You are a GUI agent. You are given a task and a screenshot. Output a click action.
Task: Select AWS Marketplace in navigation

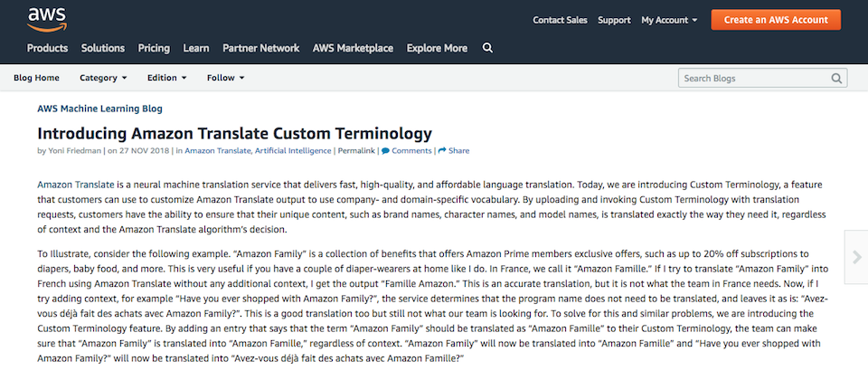coord(354,48)
